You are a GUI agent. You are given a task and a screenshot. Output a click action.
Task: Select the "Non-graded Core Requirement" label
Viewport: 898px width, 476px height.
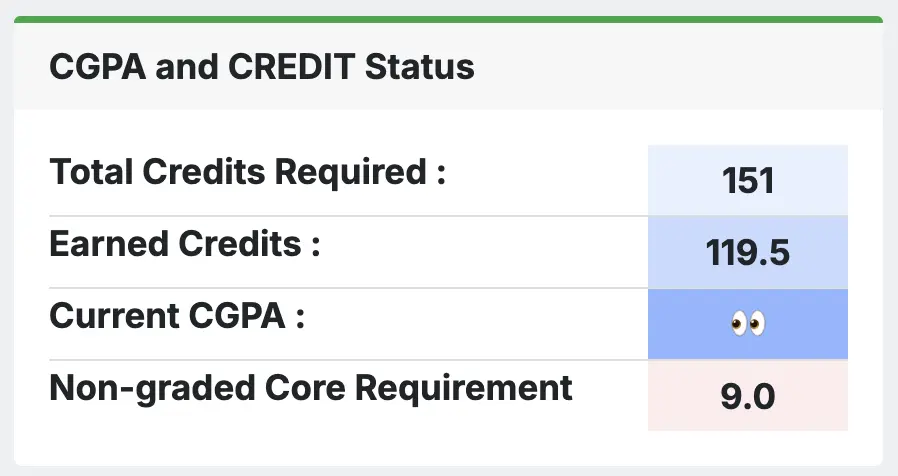point(311,387)
